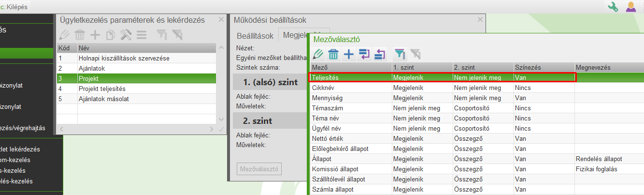Click scroll down arrow in Ügyletkezelés list

221,119
